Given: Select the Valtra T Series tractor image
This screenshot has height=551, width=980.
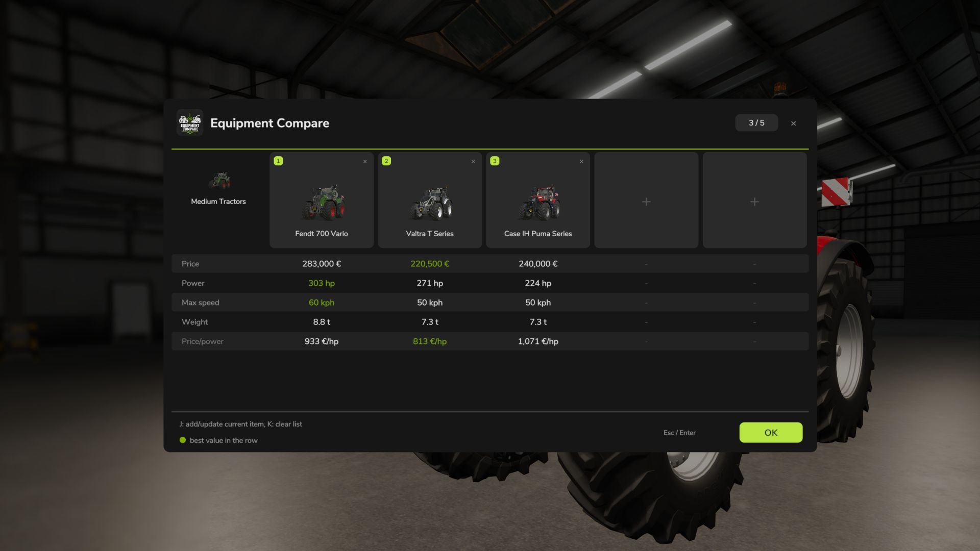Looking at the screenshot, I should click(x=431, y=203).
